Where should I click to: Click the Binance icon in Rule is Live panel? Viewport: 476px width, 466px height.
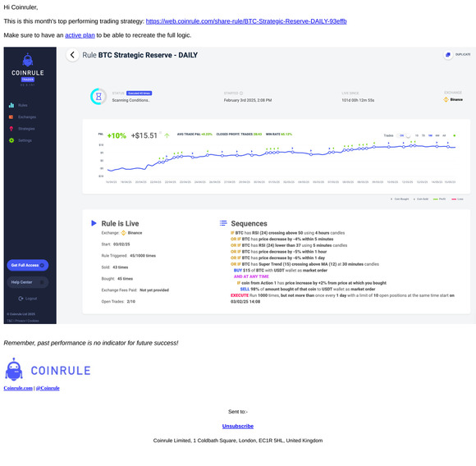pyautogui.click(x=124, y=233)
